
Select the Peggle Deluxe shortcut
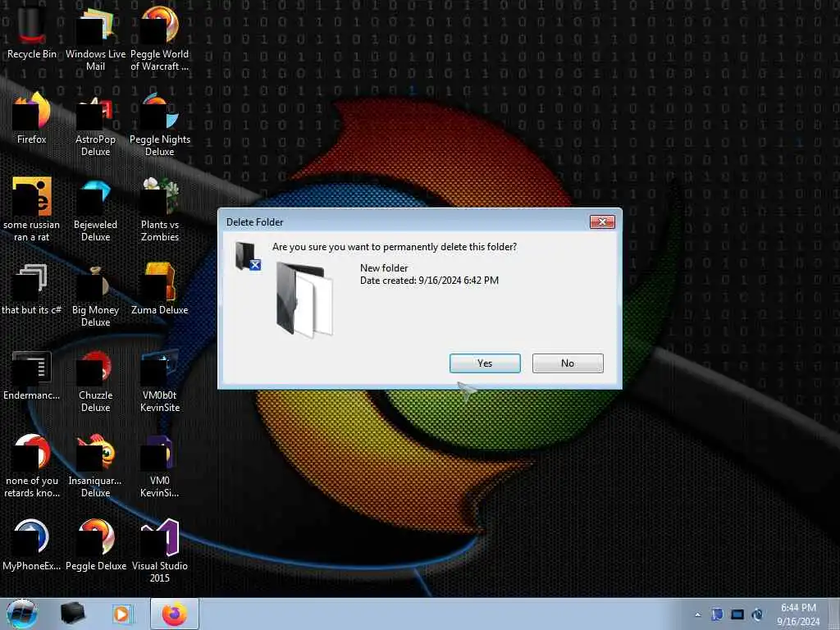point(95,546)
